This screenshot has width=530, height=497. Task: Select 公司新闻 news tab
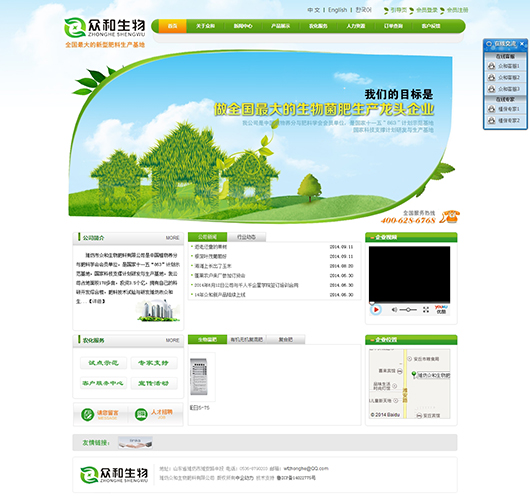pyautogui.click(x=208, y=237)
